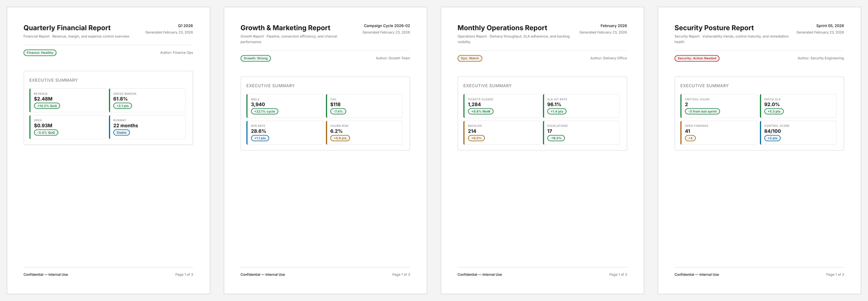
Task: Click the +4 open findings badge
Action: click(x=690, y=138)
